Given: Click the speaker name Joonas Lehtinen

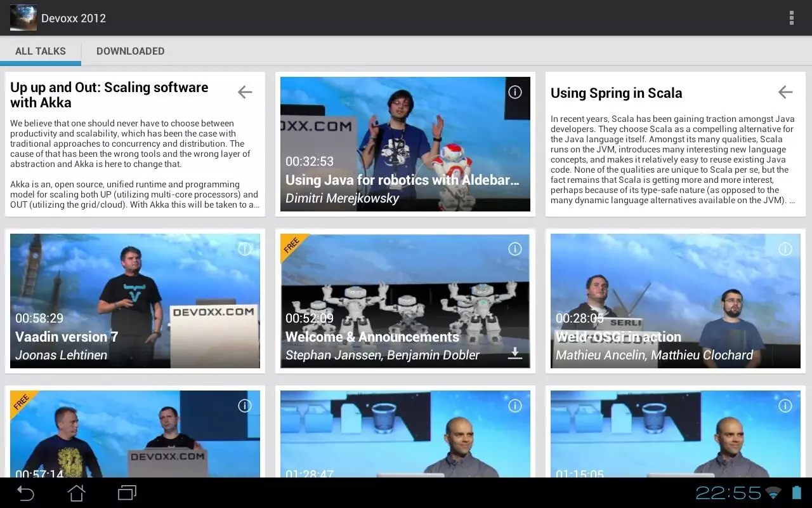Looking at the screenshot, I should tap(61, 355).
